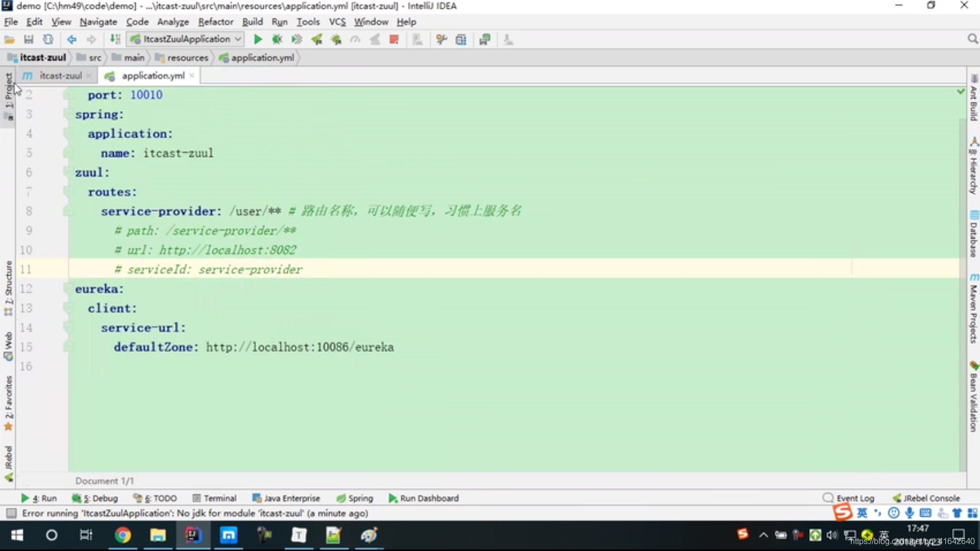This screenshot has width=980, height=551.
Task: Collapse the zuul block fold marker
Action: tap(68, 172)
